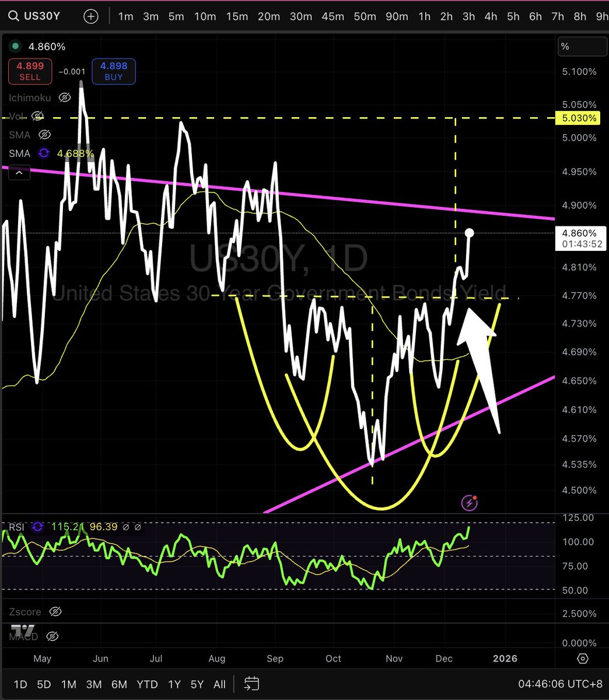Select the YTD date range

pyautogui.click(x=147, y=684)
